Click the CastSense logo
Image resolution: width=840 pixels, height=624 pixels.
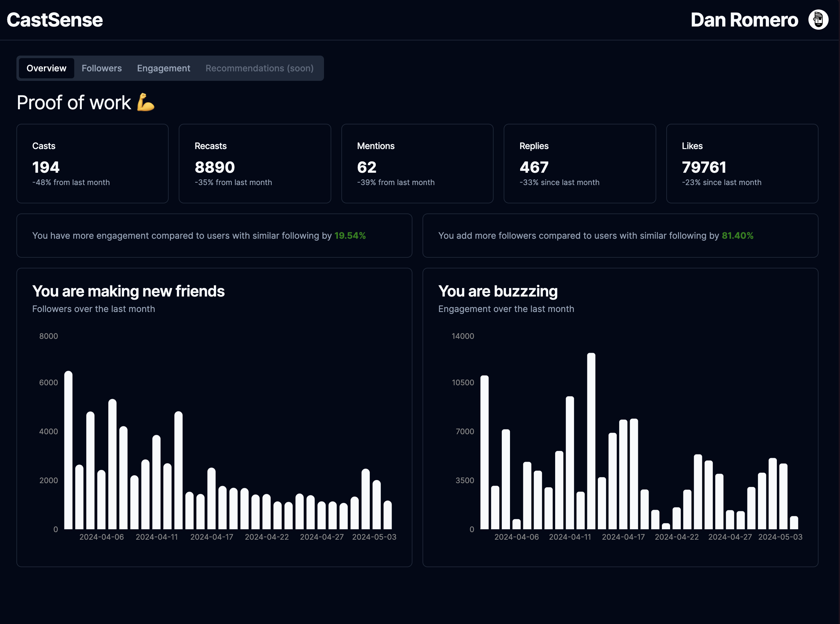tap(55, 20)
